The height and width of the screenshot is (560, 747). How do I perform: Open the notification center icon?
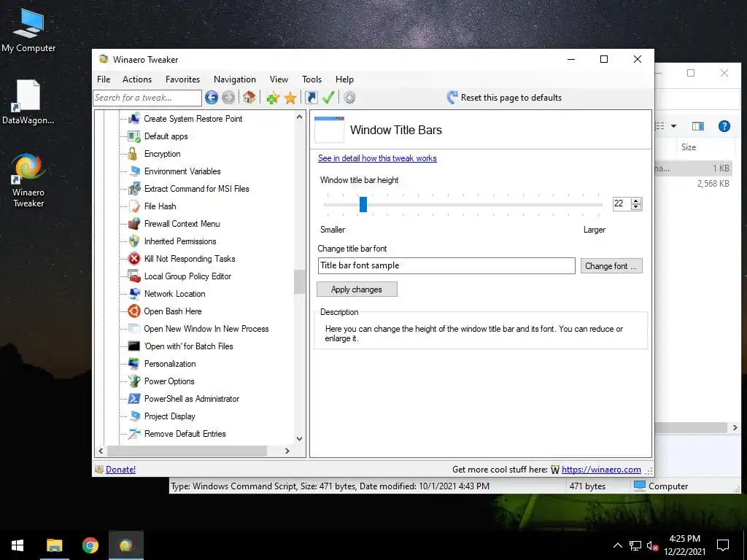coord(723,545)
